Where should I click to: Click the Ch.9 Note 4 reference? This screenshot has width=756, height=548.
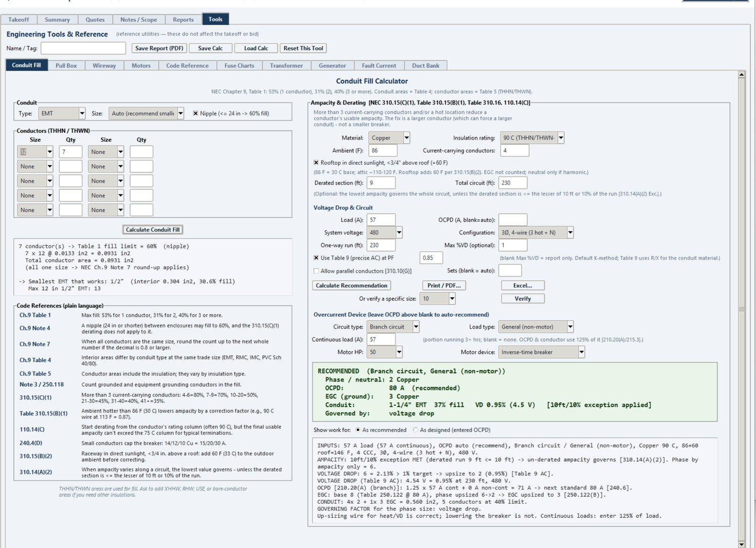(x=35, y=328)
